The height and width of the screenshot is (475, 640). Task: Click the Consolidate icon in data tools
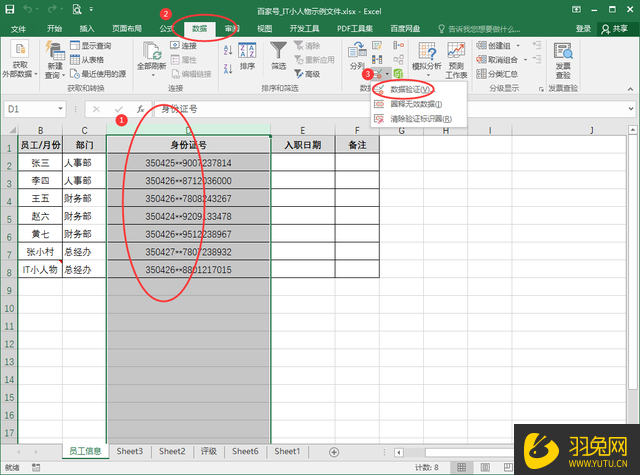point(398,45)
